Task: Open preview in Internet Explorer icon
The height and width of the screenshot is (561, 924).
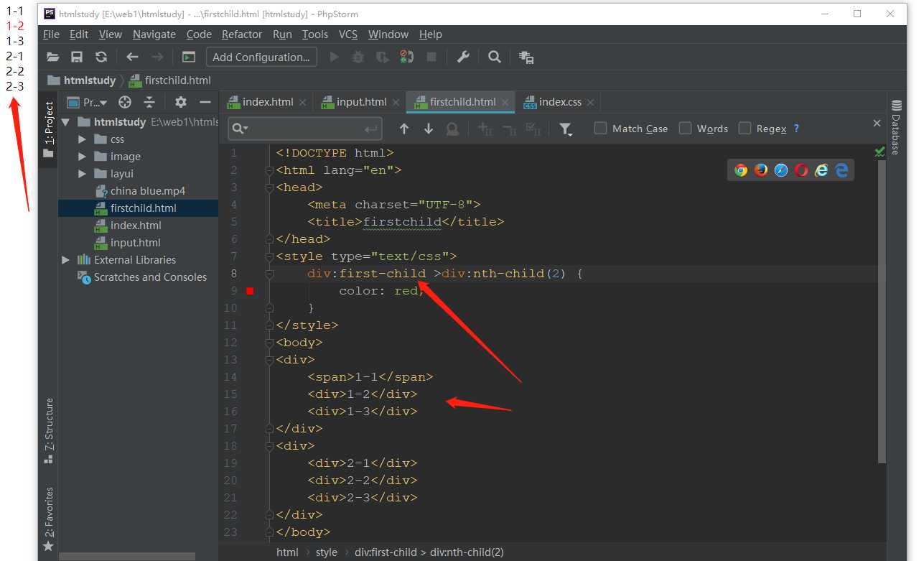Action: [x=821, y=170]
